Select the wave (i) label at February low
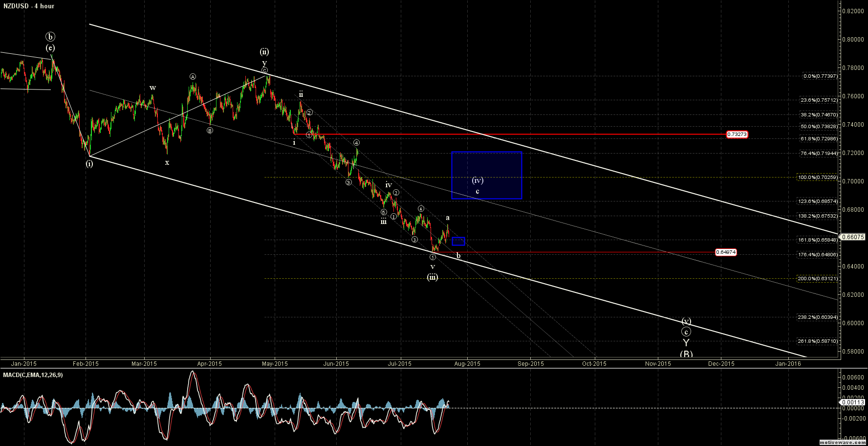 pyautogui.click(x=89, y=164)
